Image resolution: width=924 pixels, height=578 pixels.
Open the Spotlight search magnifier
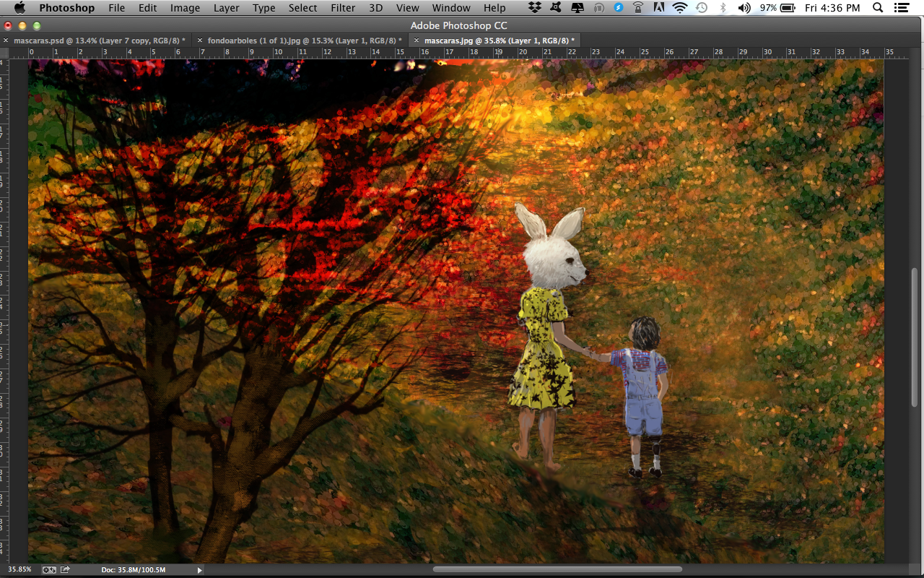point(878,8)
